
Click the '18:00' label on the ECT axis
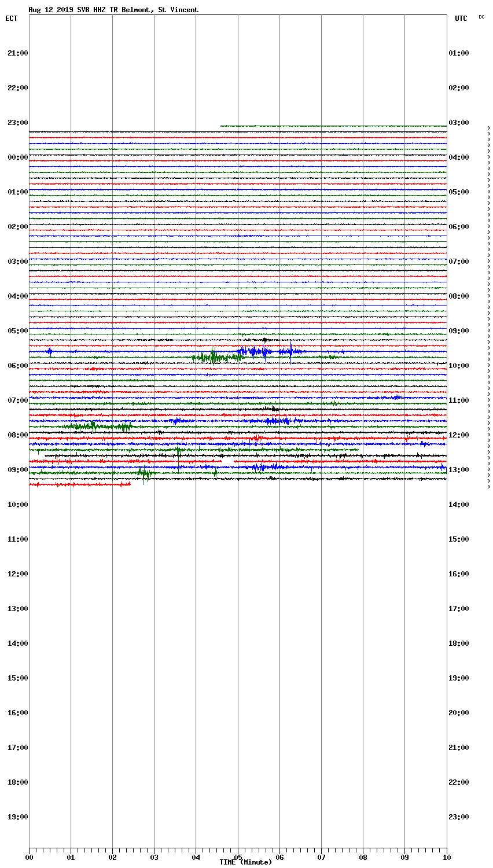[18, 782]
